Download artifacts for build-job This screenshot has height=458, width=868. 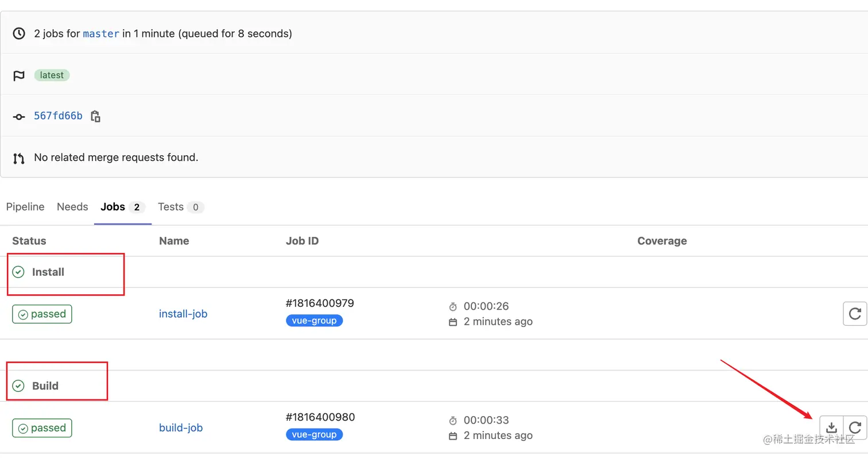tap(831, 427)
